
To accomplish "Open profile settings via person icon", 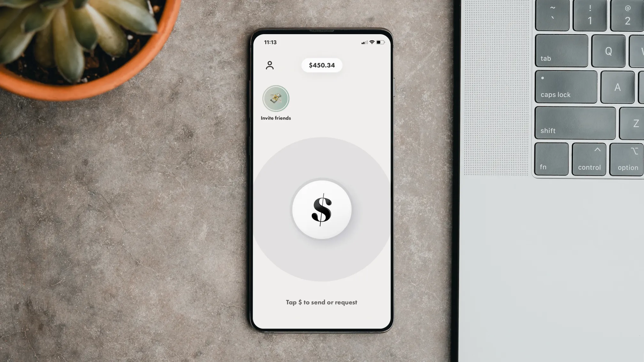I will (x=270, y=65).
